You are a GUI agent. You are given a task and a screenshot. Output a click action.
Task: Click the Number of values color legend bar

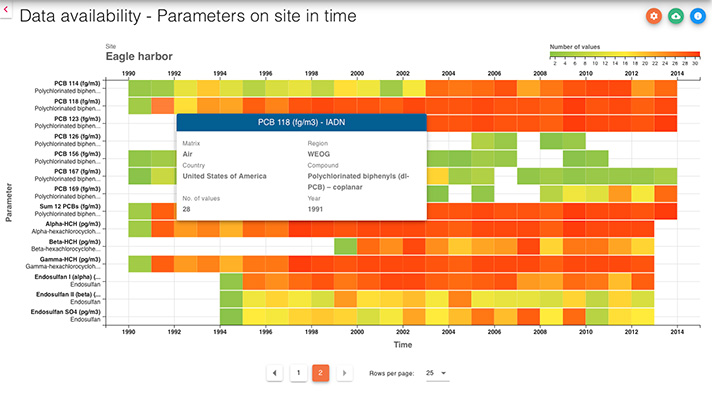tap(624, 54)
